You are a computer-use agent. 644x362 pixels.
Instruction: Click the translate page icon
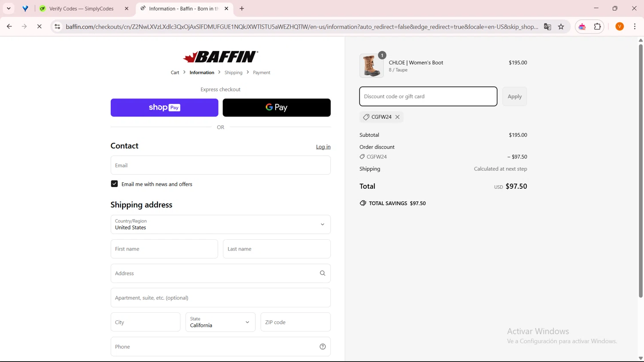coord(547,27)
